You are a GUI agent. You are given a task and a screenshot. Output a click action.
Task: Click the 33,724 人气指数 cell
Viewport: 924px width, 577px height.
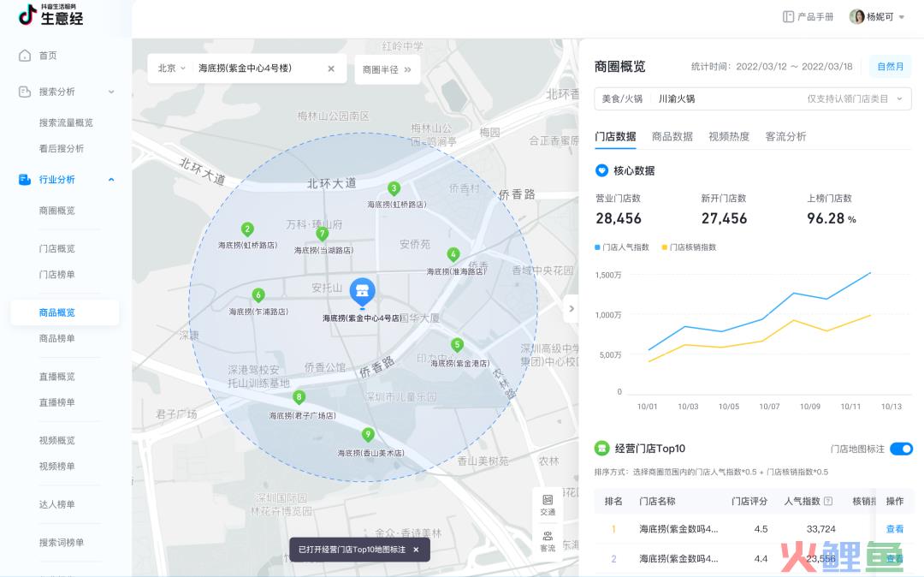click(820, 529)
